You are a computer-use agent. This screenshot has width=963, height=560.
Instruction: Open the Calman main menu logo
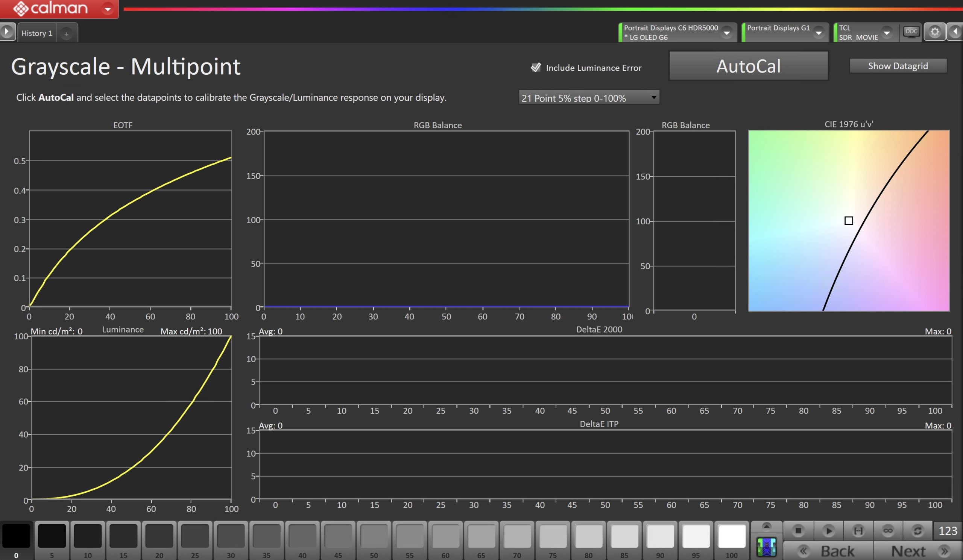50,8
